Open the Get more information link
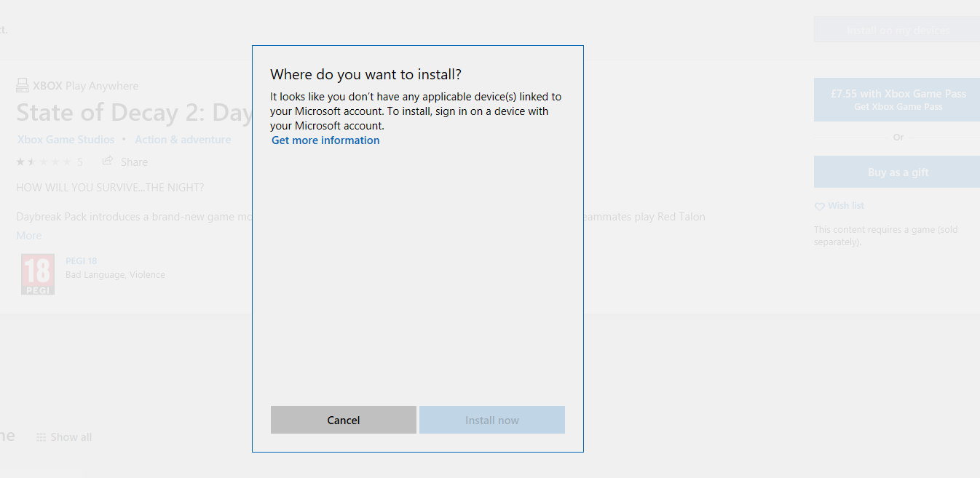The image size is (980, 478). (325, 140)
